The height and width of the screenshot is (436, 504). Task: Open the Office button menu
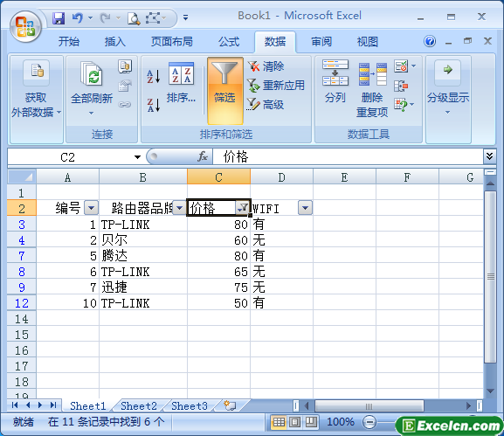[25, 26]
